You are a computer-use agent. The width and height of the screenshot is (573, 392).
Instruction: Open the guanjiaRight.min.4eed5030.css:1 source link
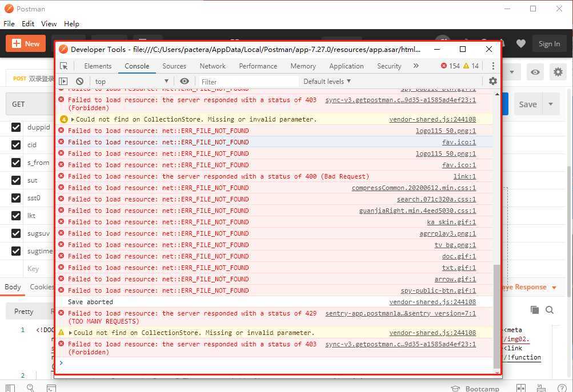418,211
